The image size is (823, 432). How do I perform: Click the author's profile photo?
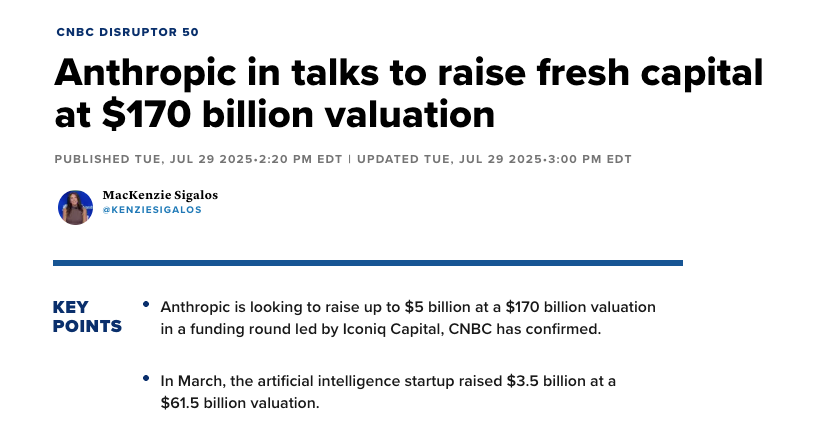[76, 207]
